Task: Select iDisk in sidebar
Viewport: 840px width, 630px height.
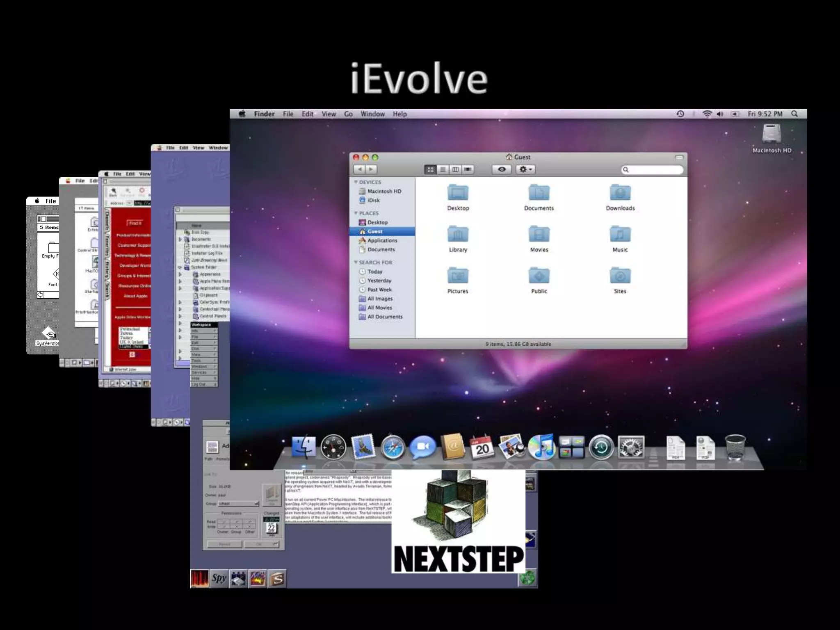Action: tap(382, 200)
